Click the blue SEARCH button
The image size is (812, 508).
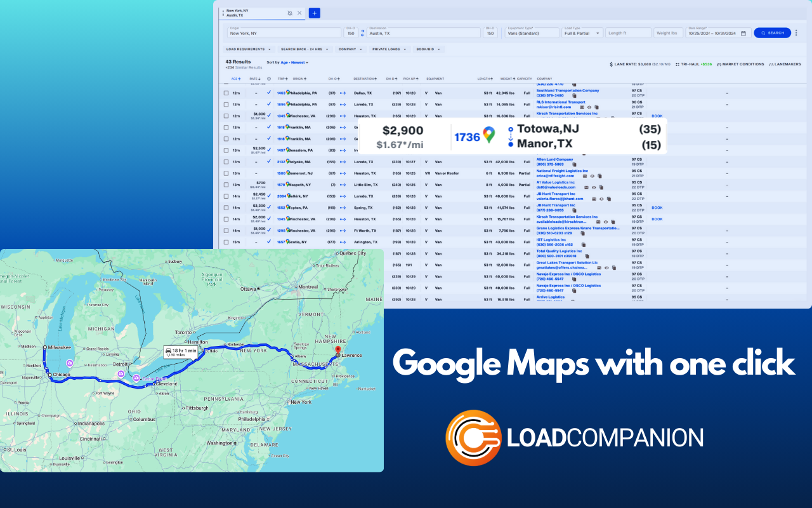[772, 33]
